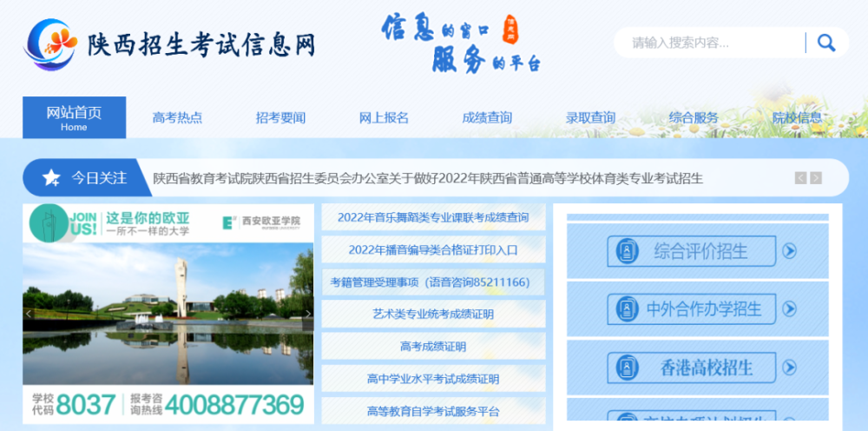
Task: Open the 院校信息 menu item
Action: [x=797, y=117]
